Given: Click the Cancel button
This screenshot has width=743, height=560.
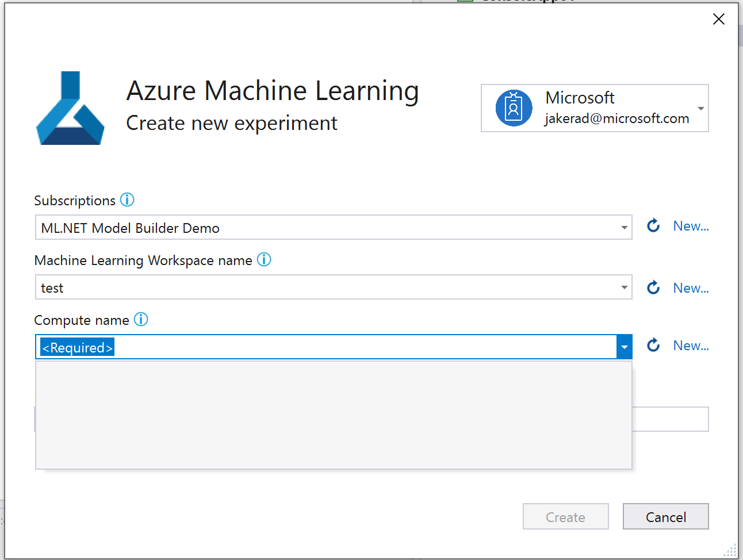Looking at the screenshot, I should coord(665,516).
